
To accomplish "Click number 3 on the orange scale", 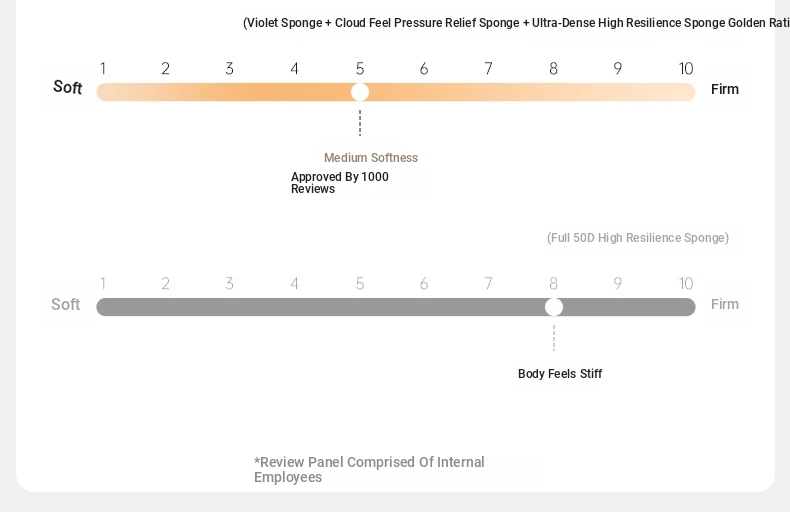I will 229,69.
